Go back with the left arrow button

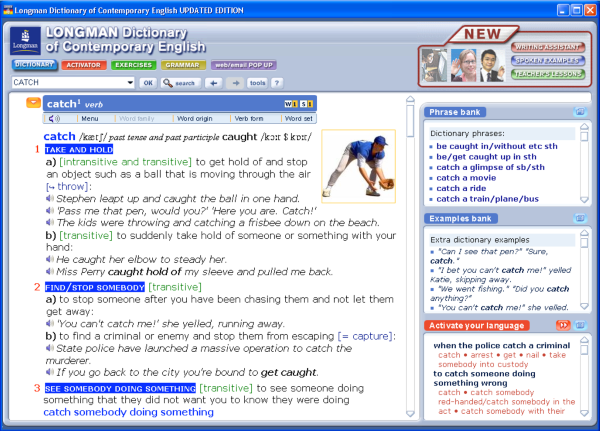pos(214,83)
